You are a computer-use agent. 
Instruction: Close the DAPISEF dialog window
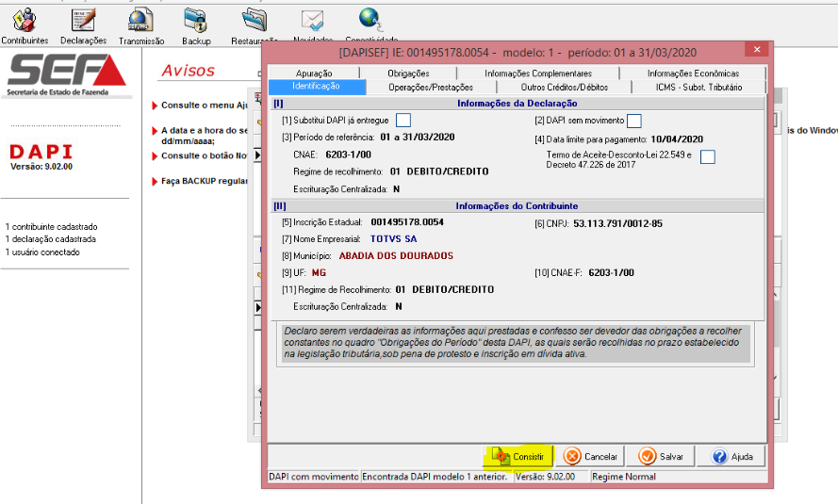click(x=757, y=49)
